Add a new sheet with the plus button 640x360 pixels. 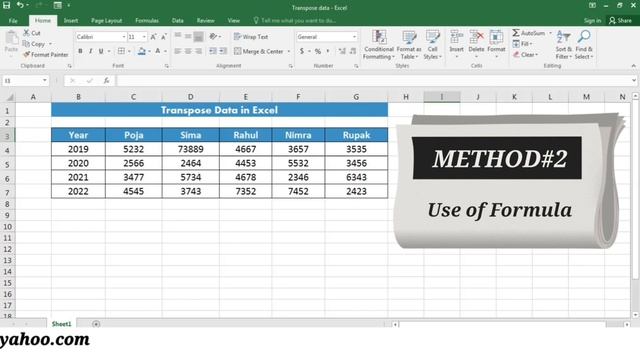[x=96, y=324]
